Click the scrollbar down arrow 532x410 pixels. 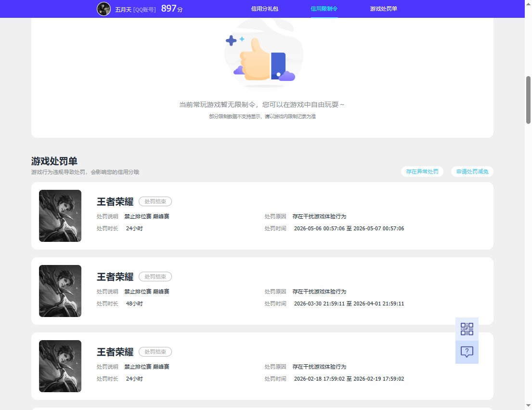point(528,406)
